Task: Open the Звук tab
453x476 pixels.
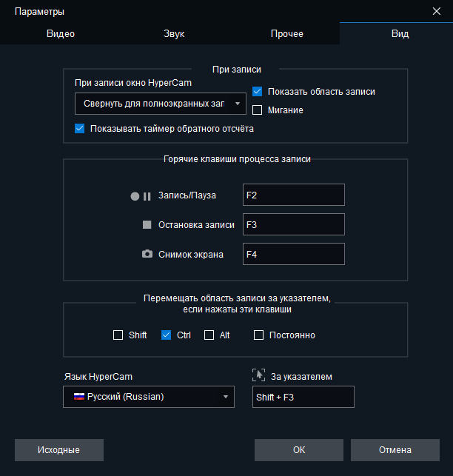Action: 174,33
